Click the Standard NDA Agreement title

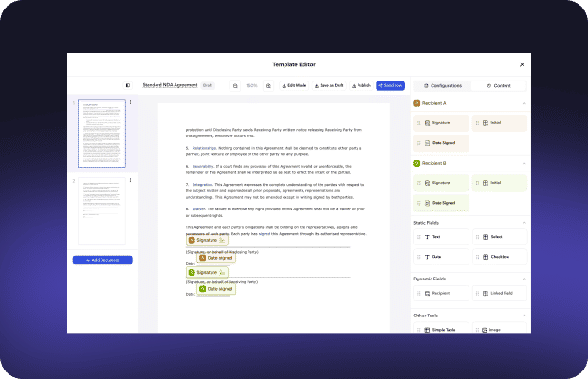[x=170, y=85]
